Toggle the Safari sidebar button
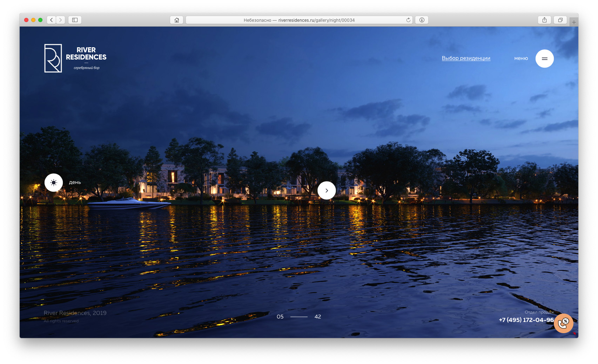Viewport: 598px width, 364px height. click(75, 20)
